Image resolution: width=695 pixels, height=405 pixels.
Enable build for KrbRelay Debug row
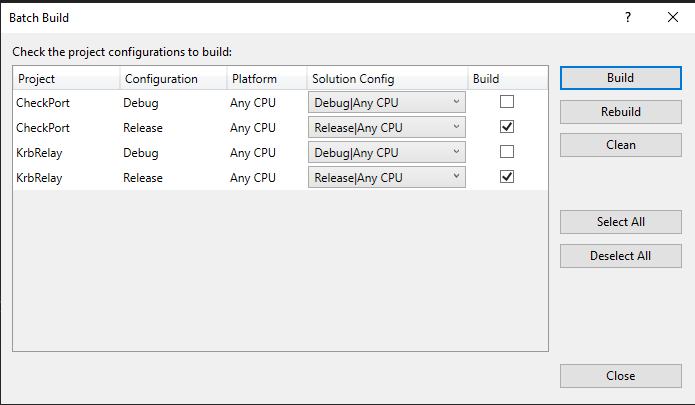pyautogui.click(x=507, y=152)
